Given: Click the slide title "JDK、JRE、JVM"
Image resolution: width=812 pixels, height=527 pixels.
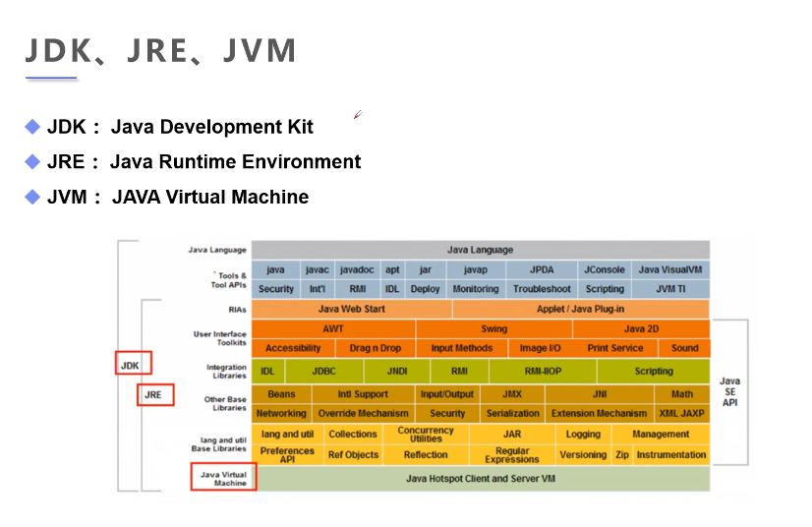Looking at the screenshot, I should click(160, 51).
